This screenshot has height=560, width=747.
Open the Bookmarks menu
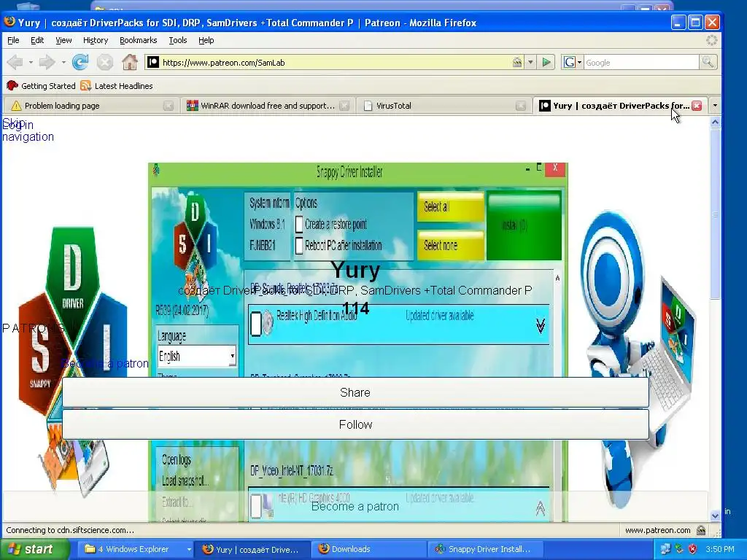(138, 41)
